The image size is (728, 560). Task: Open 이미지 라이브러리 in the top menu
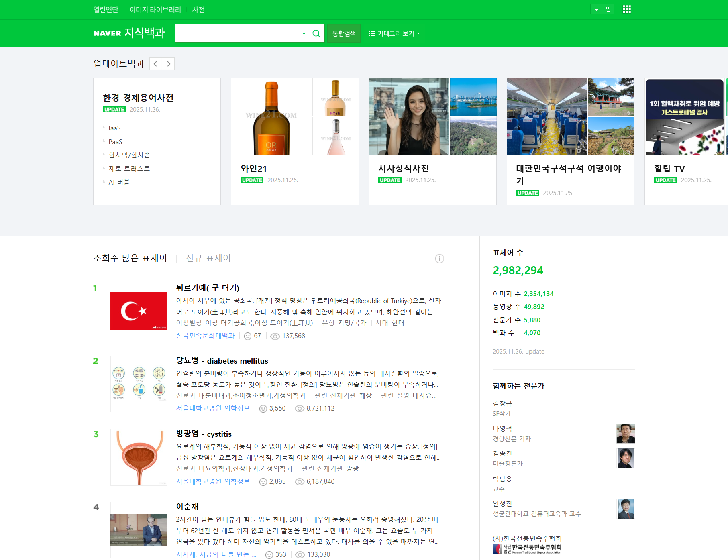[x=155, y=10]
